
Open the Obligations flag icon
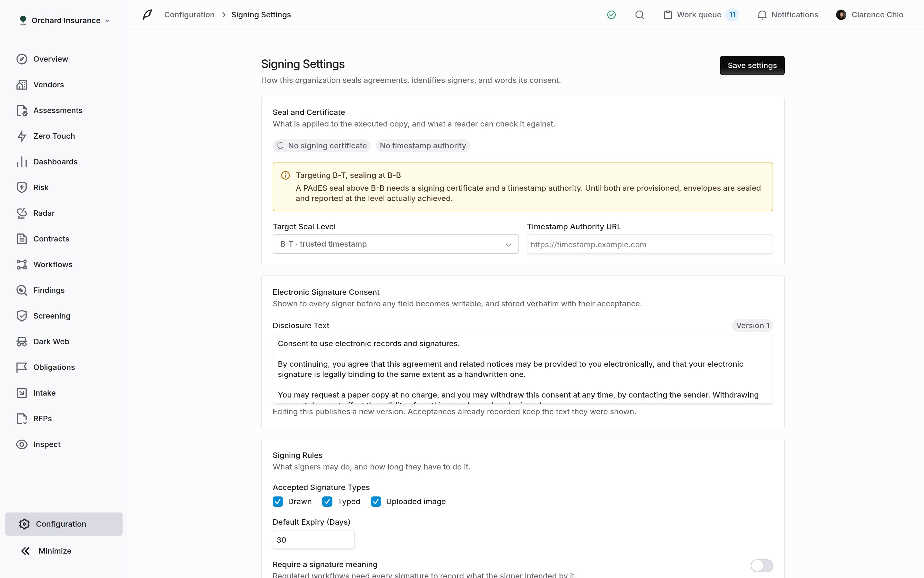pyautogui.click(x=22, y=367)
